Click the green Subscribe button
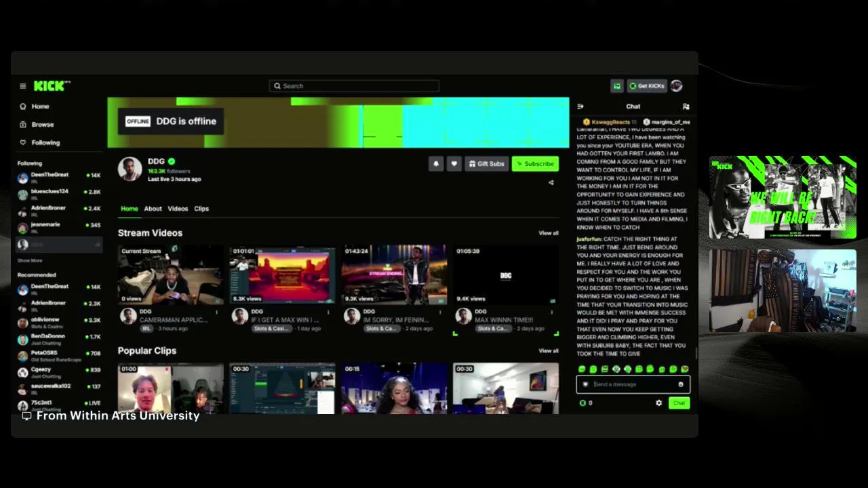The width and height of the screenshot is (868, 488). pos(535,163)
